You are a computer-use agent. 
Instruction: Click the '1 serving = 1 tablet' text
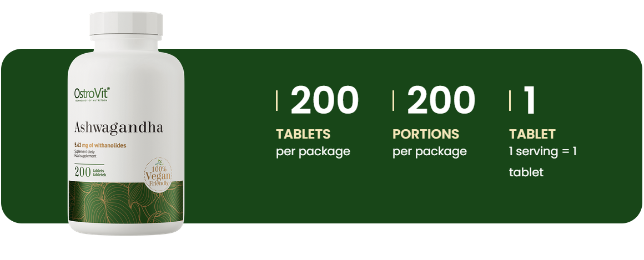pyautogui.click(x=542, y=161)
